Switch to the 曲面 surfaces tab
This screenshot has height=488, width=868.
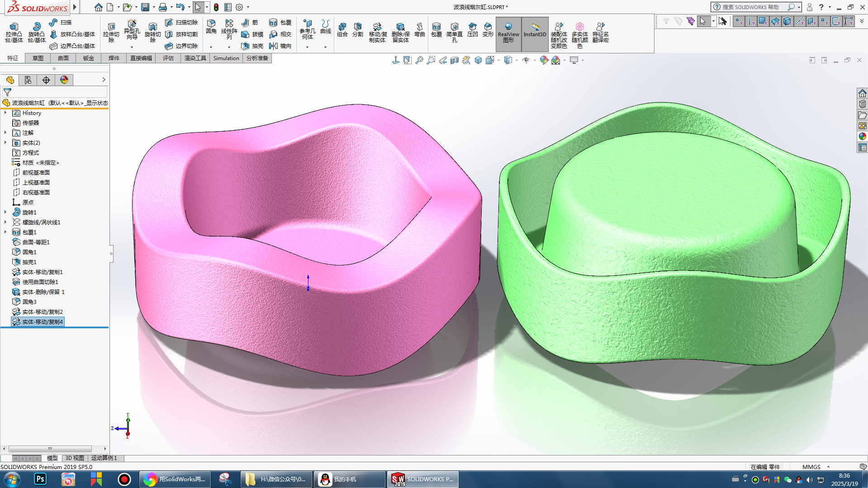coord(63,58)
